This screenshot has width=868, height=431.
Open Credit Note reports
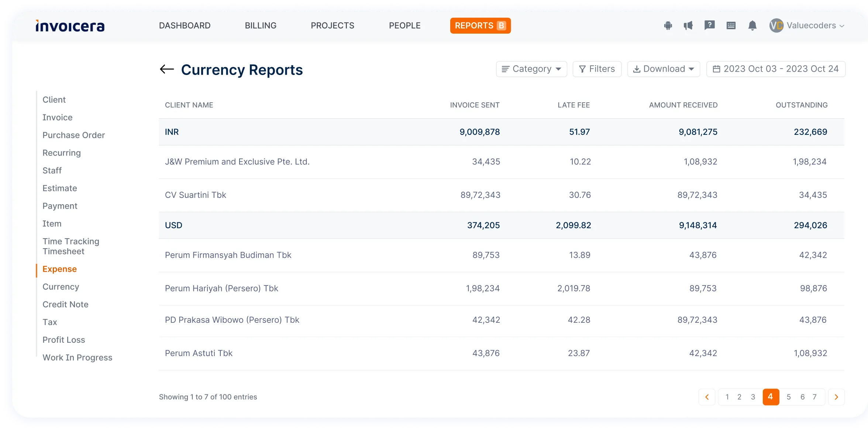(65, 305)
